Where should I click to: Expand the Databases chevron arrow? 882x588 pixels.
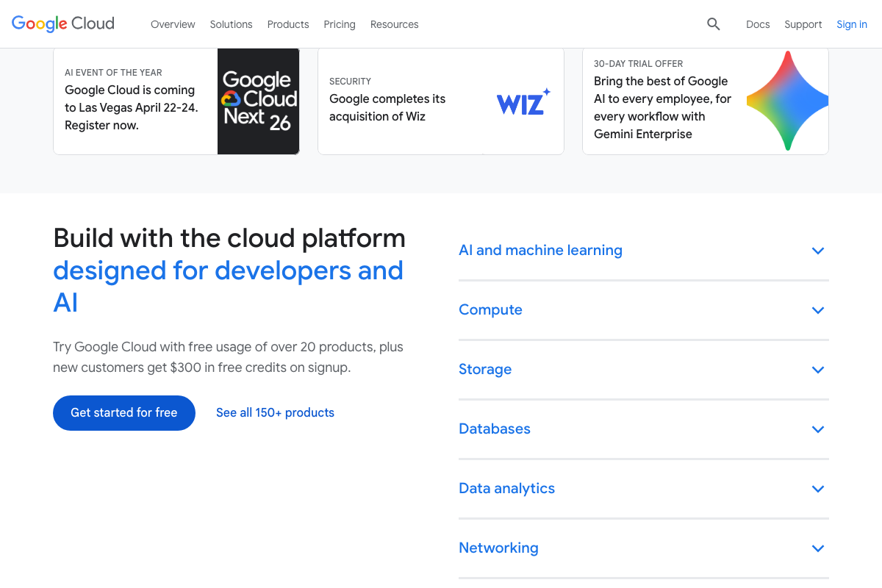point(818,429)
